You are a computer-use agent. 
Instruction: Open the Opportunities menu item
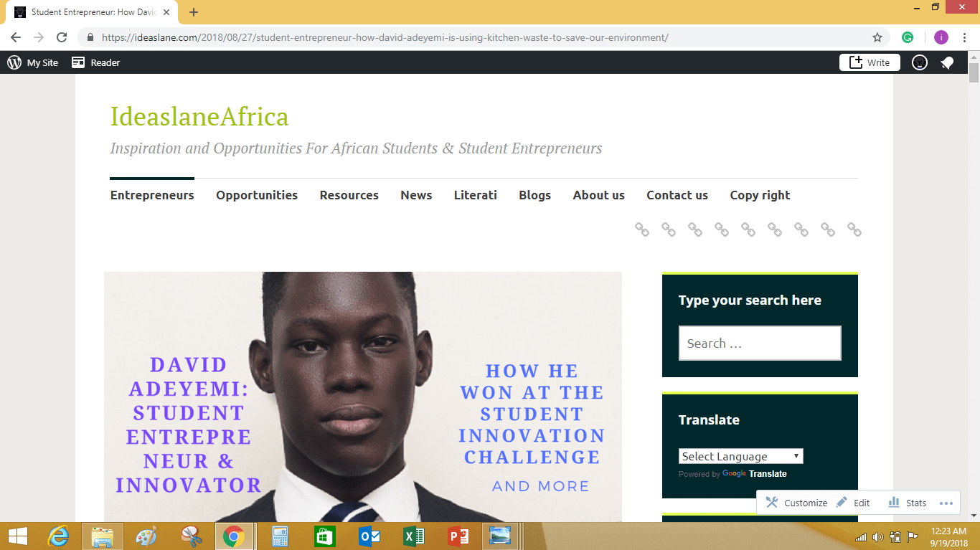coord(257,195)
